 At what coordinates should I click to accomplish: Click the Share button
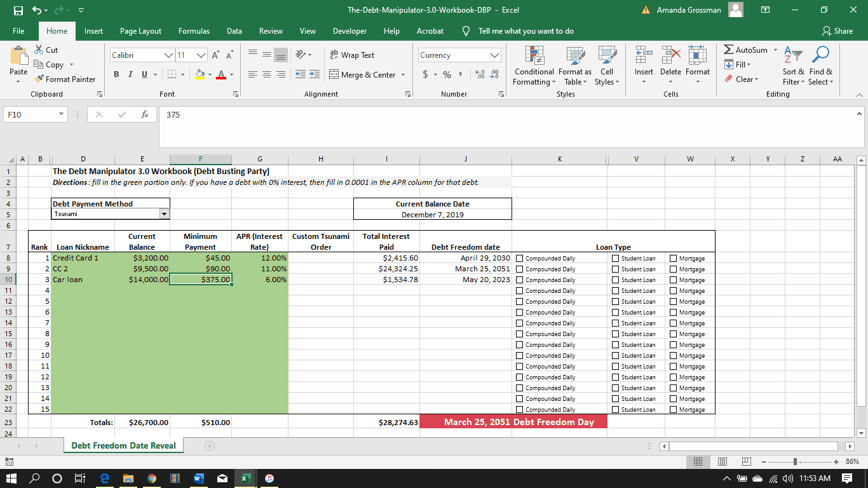click(837, 31)
